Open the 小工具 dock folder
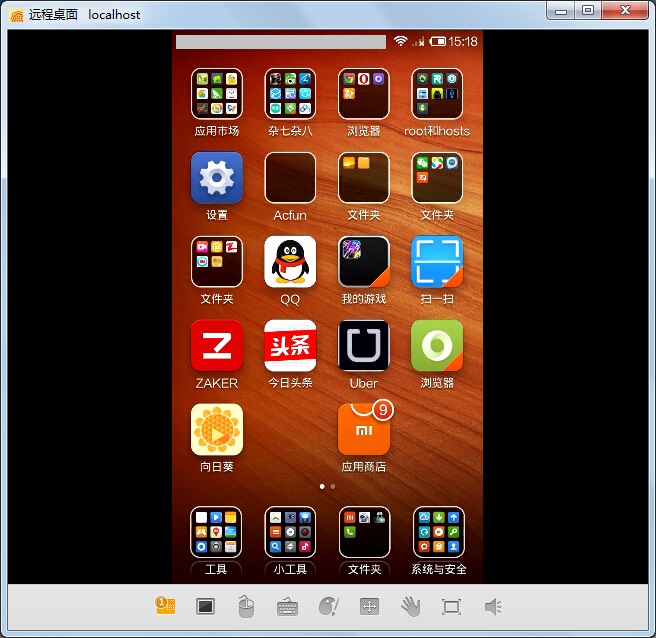The image size is (656, 638). [x=290, y=532]
